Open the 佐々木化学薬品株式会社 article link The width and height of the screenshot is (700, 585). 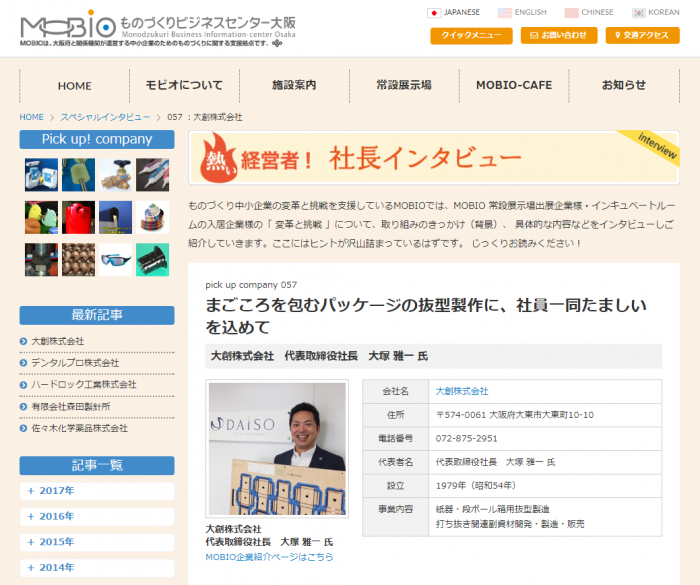click(x=79, y=428)
